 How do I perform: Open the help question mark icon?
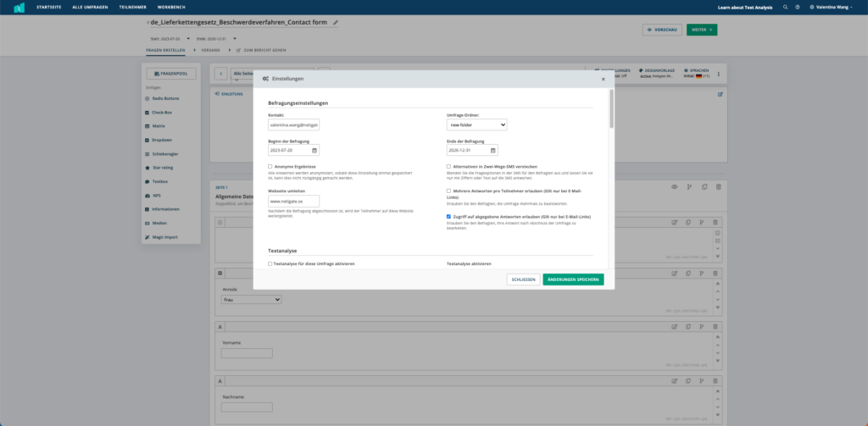[x=797, y=7]
